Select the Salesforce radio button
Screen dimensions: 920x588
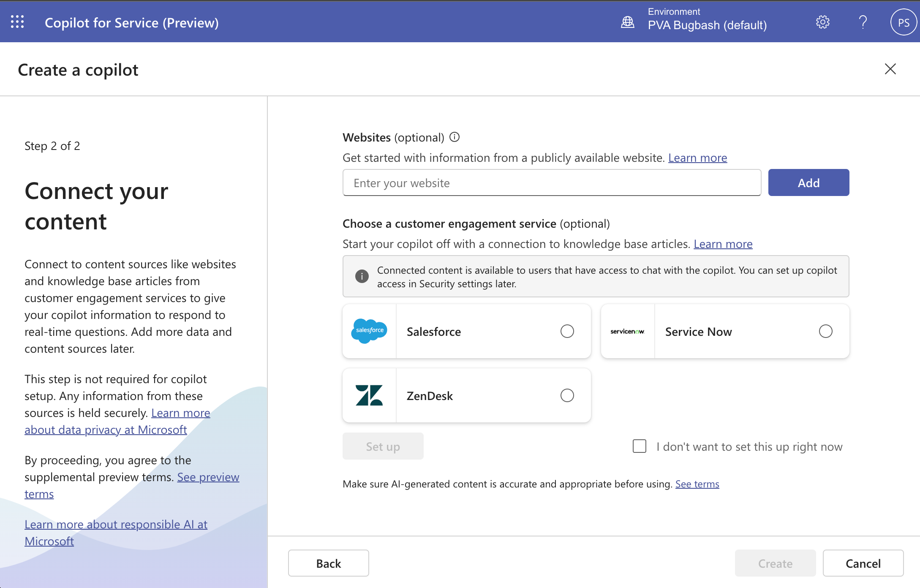click(568, 331)
